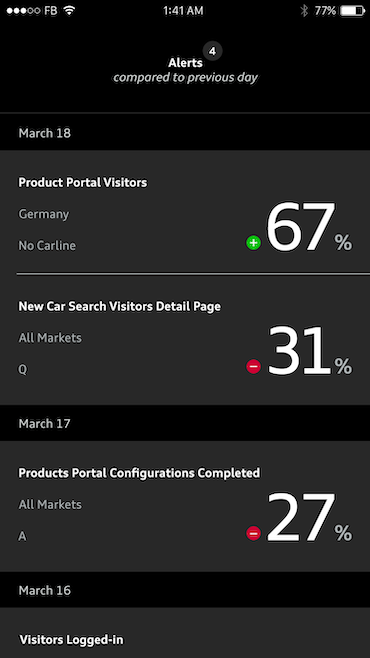Tap the red minus icon beside 31%
370x658 pixels.
coord(253,367)
